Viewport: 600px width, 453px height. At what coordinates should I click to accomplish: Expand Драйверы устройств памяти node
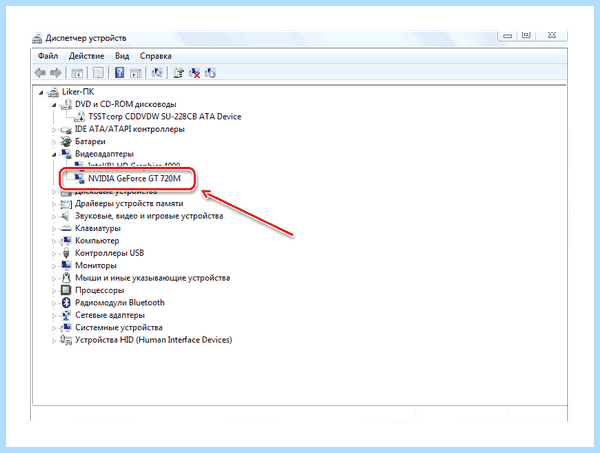point(54,204)
